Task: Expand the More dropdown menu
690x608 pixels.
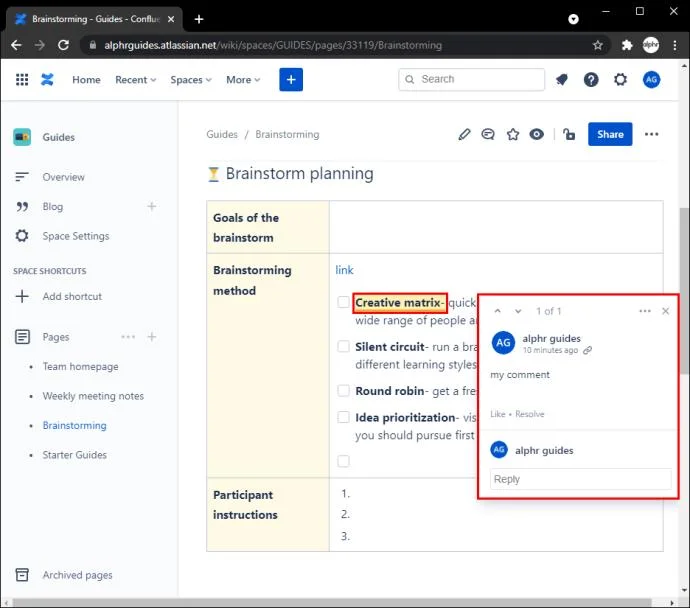Action: click(x=243, y=80)
